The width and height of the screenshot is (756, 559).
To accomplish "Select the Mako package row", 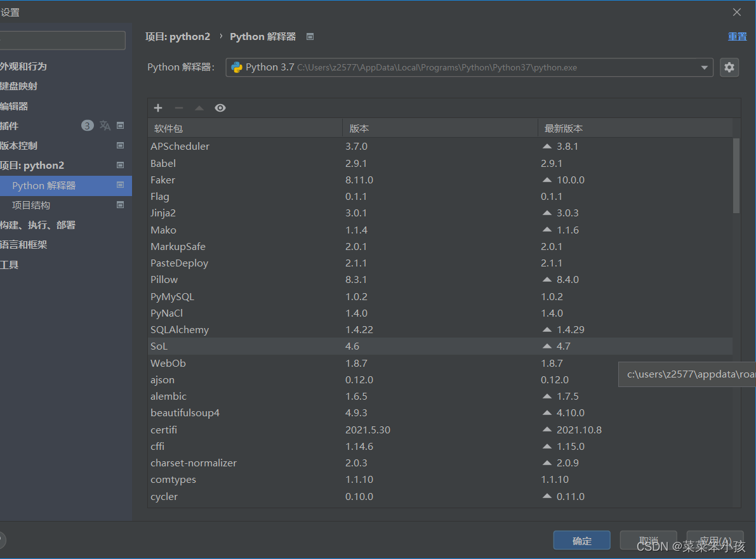I will pyautogui.click(x=440, y=230).
